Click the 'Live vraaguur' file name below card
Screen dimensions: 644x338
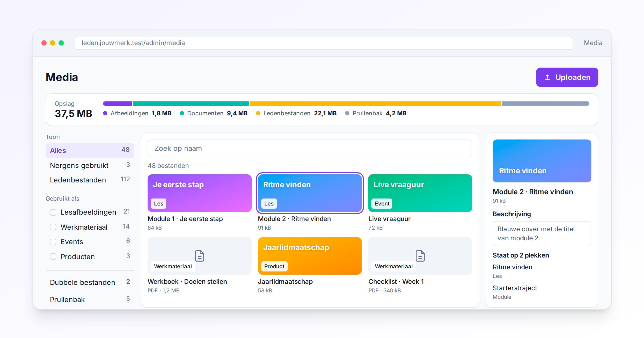tap(389, 219)
